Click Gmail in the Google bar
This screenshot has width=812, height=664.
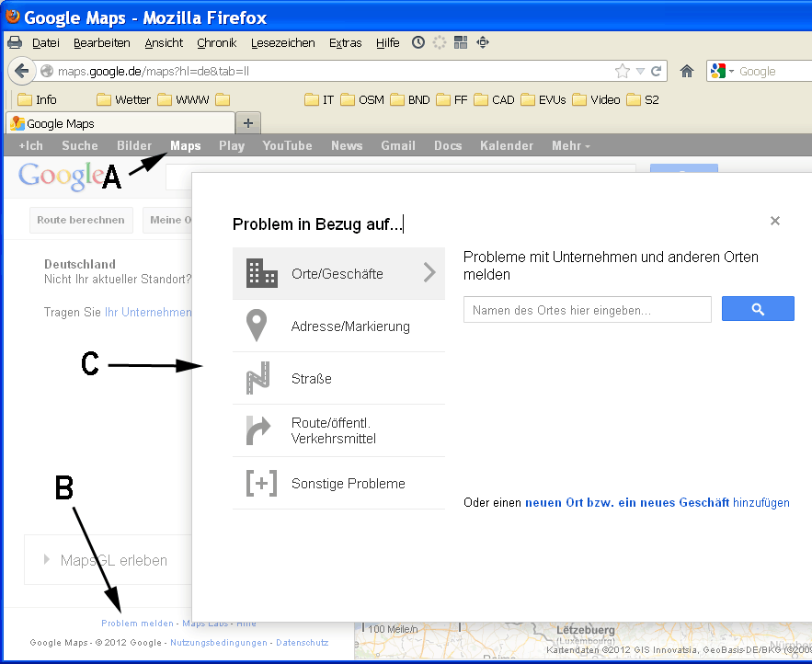click(x=397, y=145)
